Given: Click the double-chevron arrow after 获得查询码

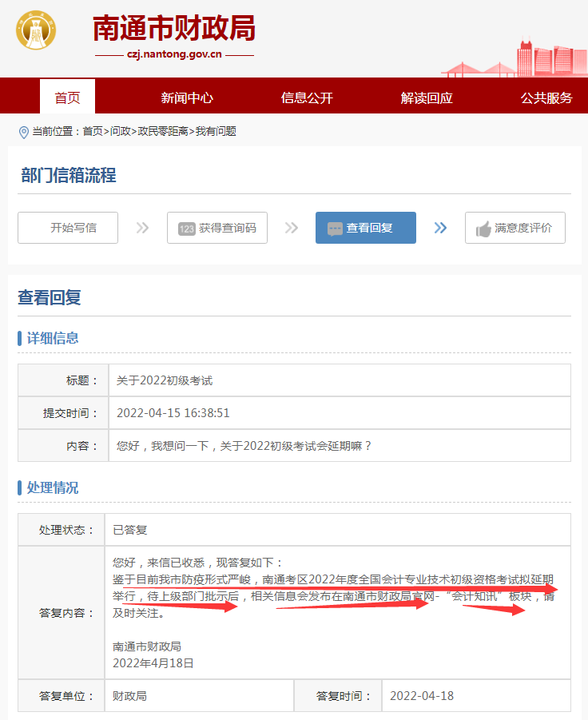Looking at the screenshot, I should tap(292, 228).
